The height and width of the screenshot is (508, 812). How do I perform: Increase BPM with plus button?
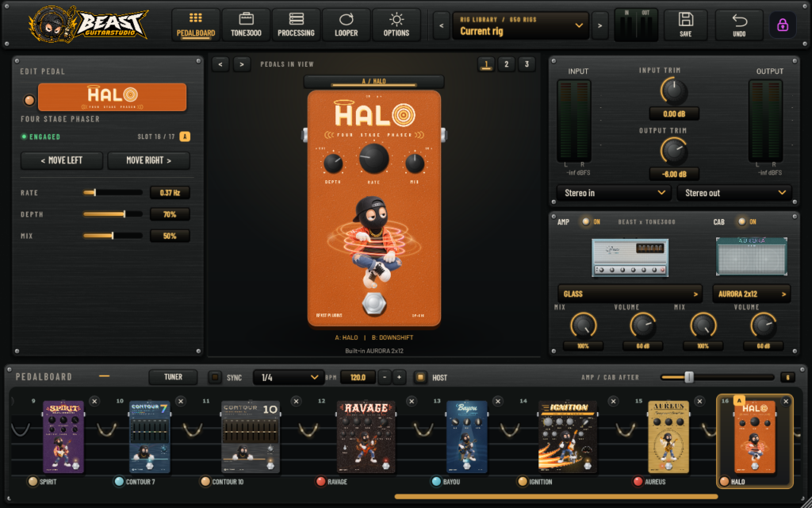(399, 377)
